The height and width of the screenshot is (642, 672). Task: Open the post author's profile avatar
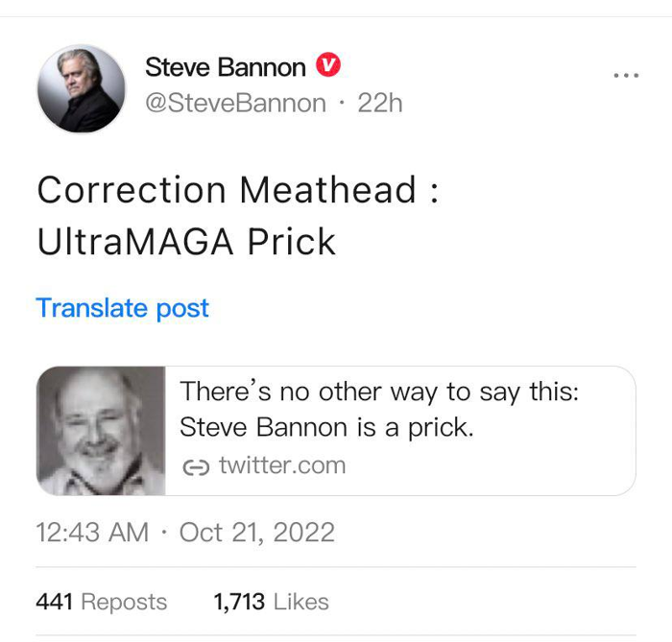pyautogui.click(x=82, y=89)
